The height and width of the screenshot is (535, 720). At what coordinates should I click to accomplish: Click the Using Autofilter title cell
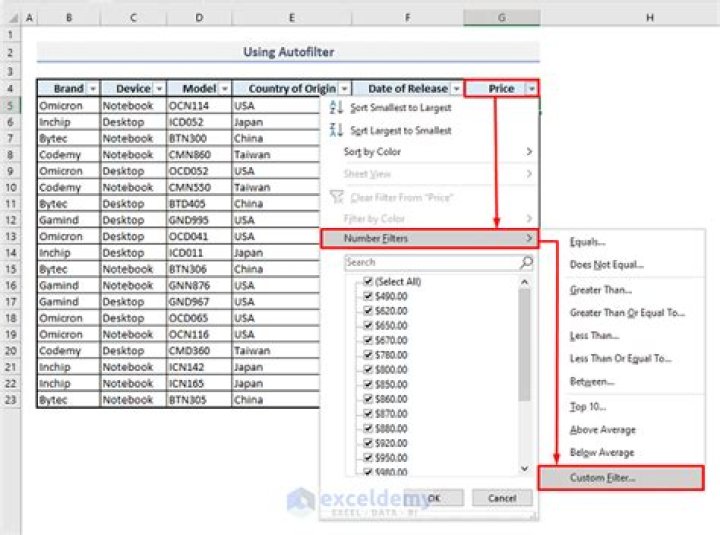coord(288,52)
